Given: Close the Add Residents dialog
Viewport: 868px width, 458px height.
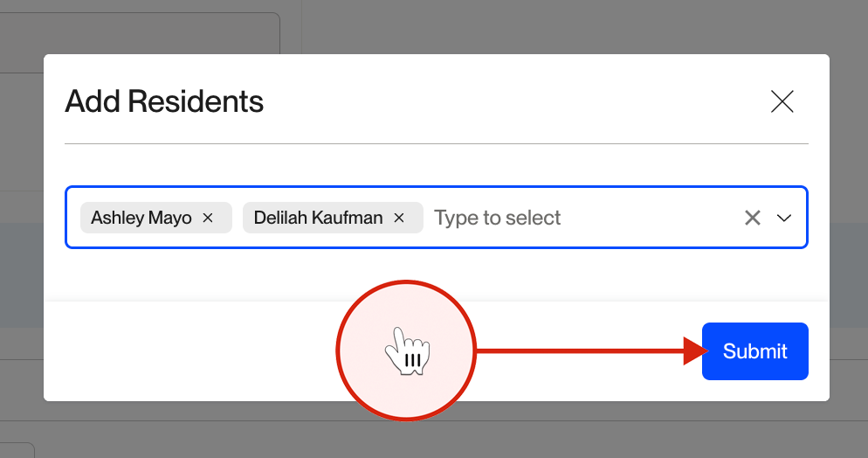Looking at the screenshot, I should [x=782, y=101].
